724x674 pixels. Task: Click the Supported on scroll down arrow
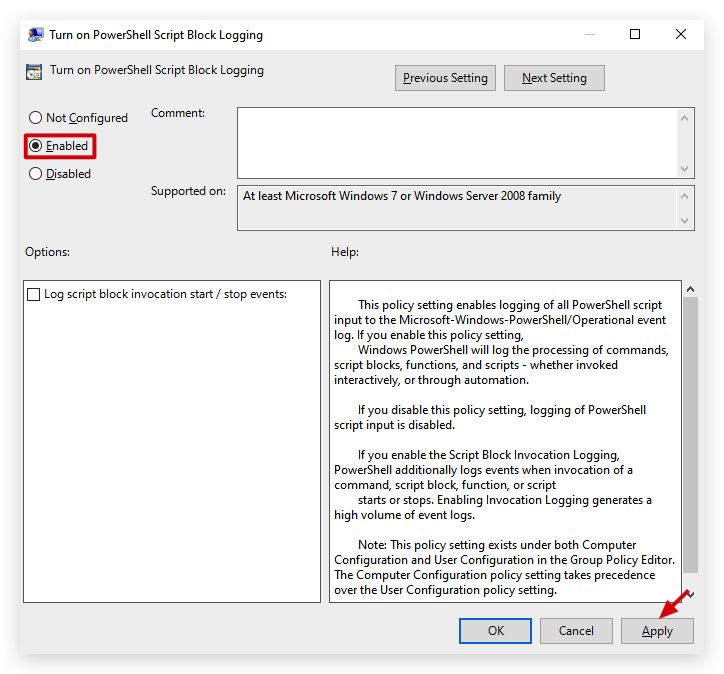684,221
